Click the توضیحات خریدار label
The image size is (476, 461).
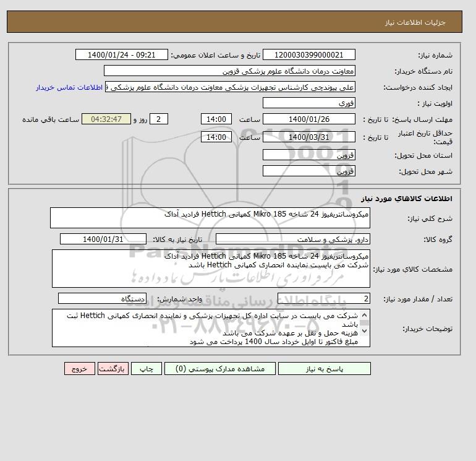[427, 329]
